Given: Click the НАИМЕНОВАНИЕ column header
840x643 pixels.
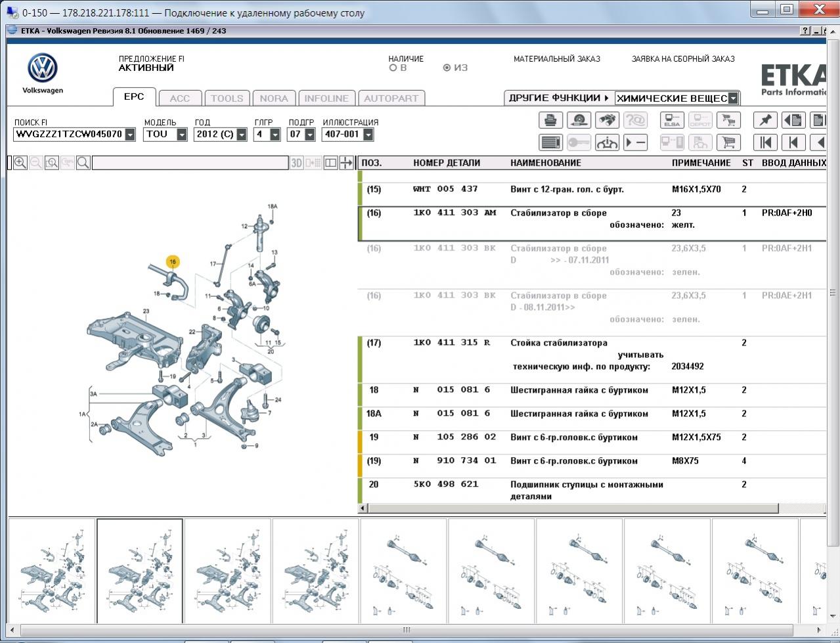Looking at the screenshot, I should point(546,163).
